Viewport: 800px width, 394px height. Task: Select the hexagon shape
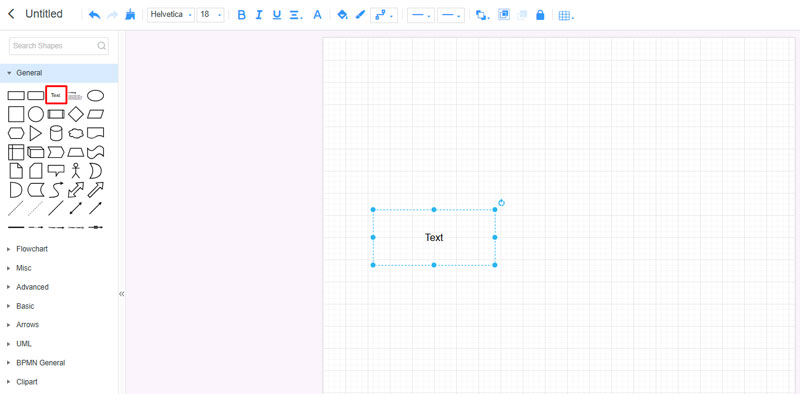tap(16, 133)
